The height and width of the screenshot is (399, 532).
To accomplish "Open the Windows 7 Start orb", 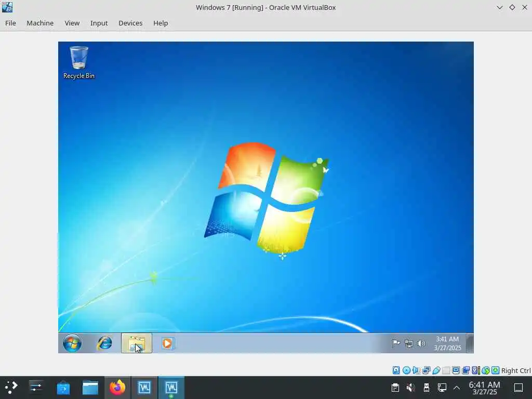I will click(72, 343).
